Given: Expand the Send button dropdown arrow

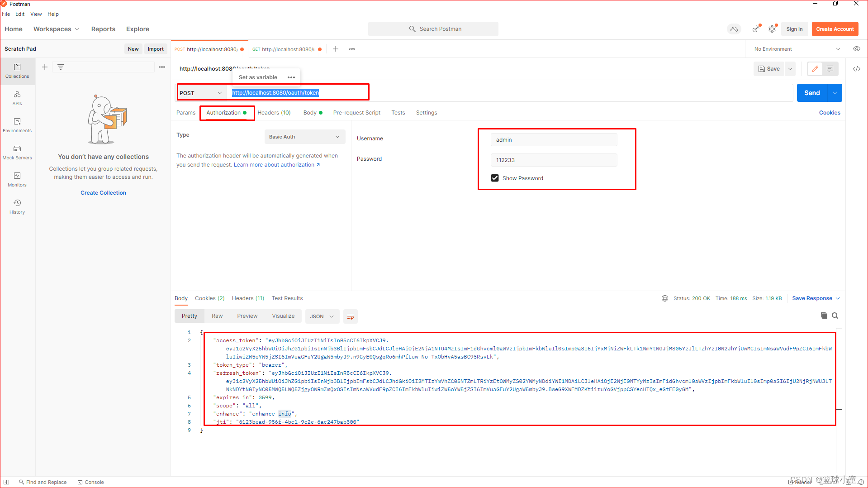Looking at the screenshot, I should tap(835, 93).
